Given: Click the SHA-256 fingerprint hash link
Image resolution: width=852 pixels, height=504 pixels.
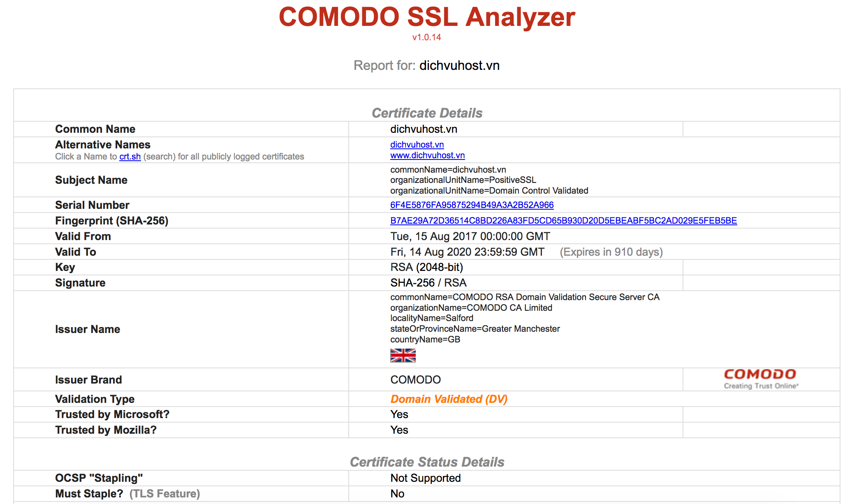Looking at the screenshot, I should pos(563,221).
